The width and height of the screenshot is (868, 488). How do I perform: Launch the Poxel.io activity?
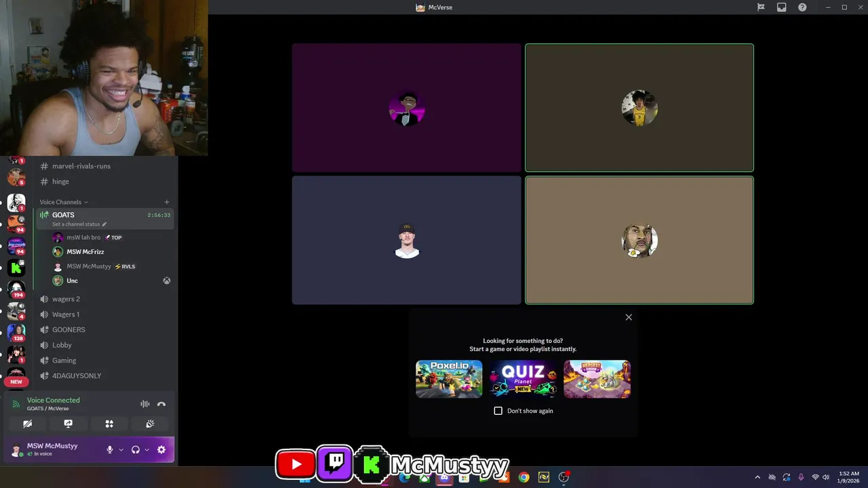coord(449,379)
